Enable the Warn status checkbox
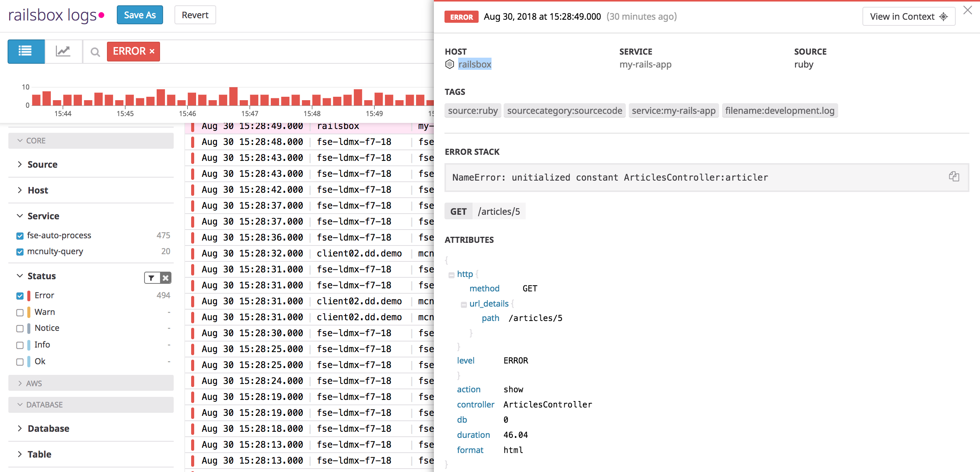The height and width of the screenshot is (472, 980). [20, 313]
